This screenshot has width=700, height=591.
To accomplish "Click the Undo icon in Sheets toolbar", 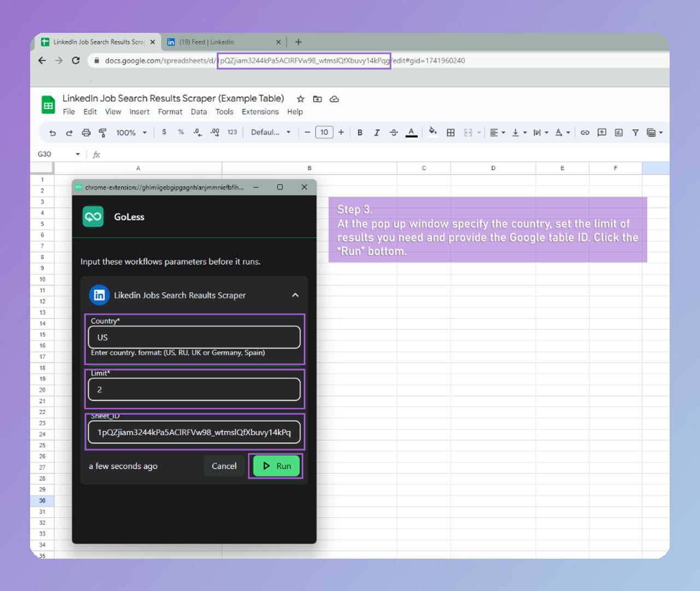I will pyautogui.click(x=52, y=132).
